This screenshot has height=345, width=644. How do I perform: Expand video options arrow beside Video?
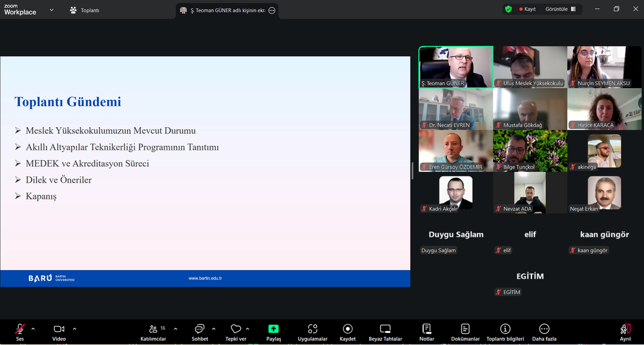[x=74, y=329]
